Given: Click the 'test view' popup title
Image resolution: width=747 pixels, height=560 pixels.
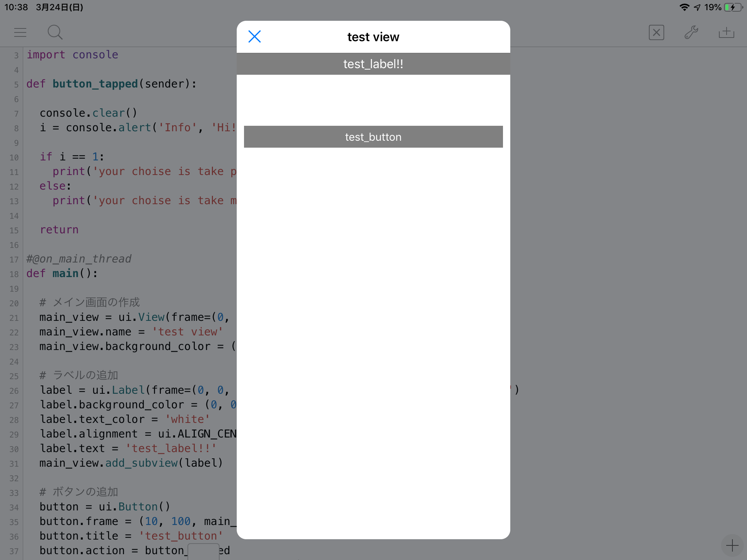Looking at the screenshot, I should click(x=373, y=36).
